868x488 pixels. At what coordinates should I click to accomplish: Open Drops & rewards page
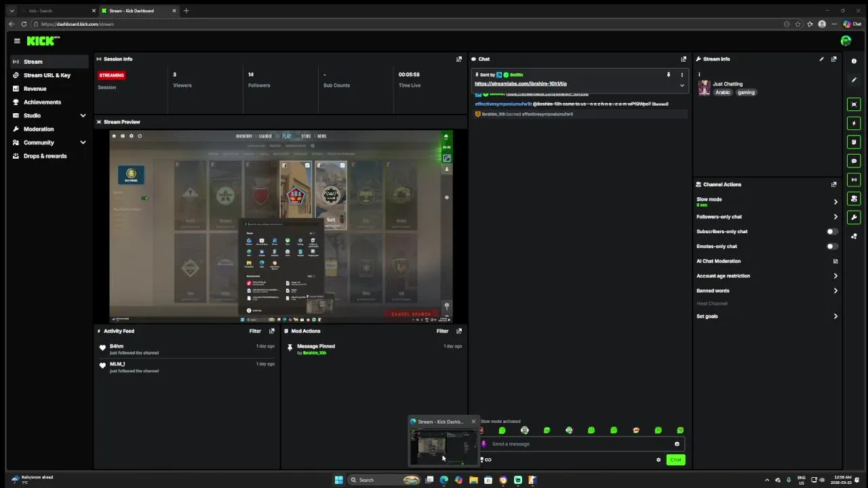[x=49, y=156]
